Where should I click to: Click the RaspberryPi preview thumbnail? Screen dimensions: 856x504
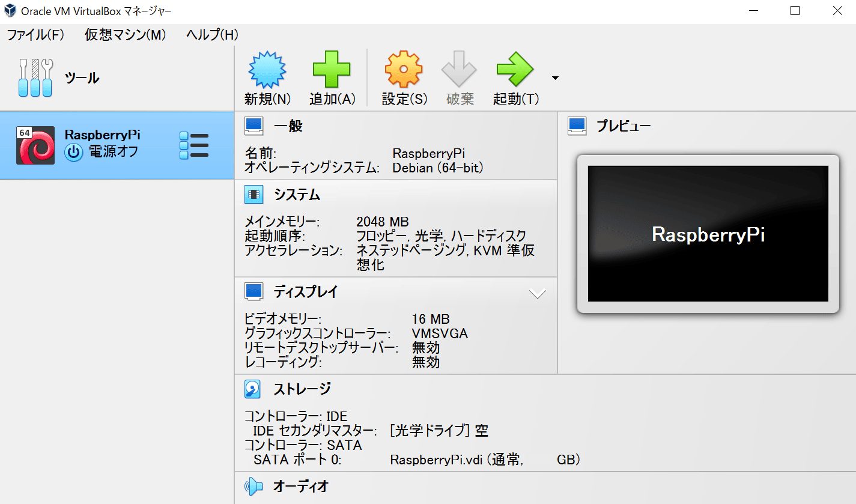pos(708,234)
